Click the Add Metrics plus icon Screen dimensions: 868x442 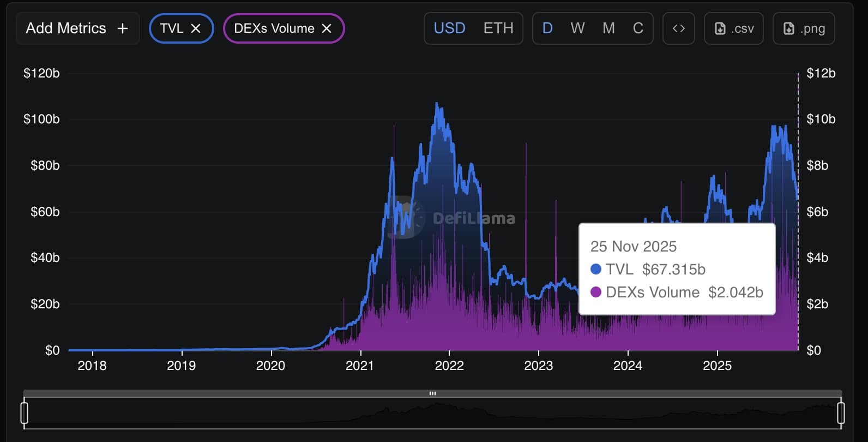tap(124, 28)
